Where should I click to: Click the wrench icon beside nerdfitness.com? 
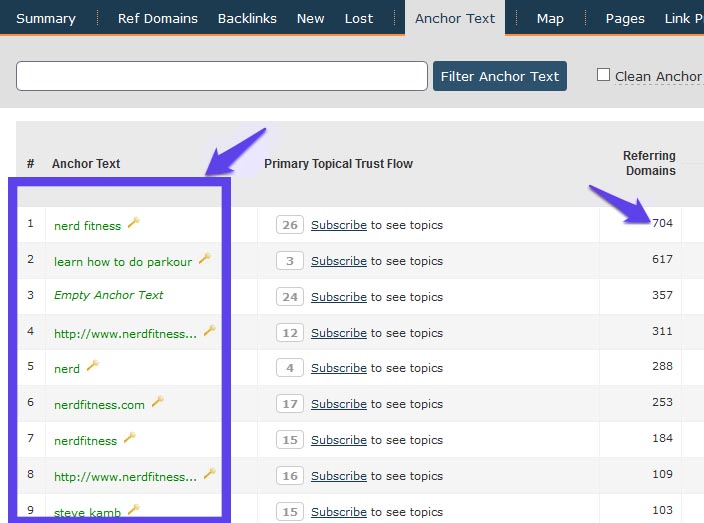[x=158, y=401]
